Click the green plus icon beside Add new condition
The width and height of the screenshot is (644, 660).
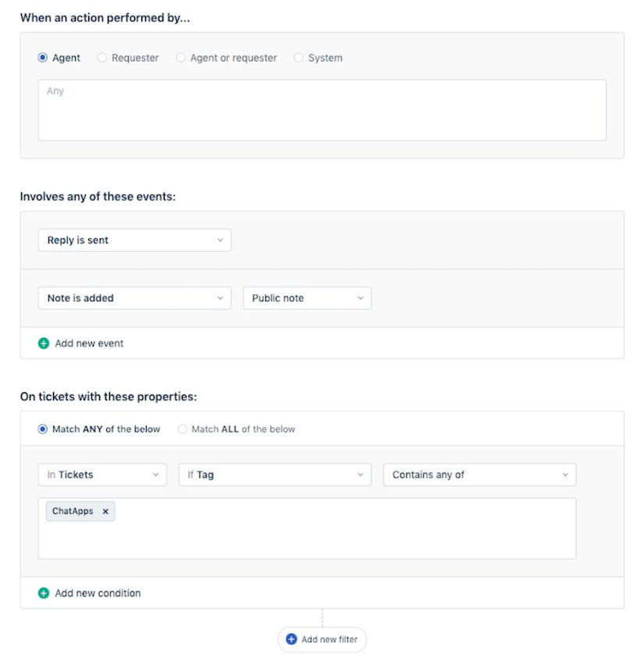point(44,593)
